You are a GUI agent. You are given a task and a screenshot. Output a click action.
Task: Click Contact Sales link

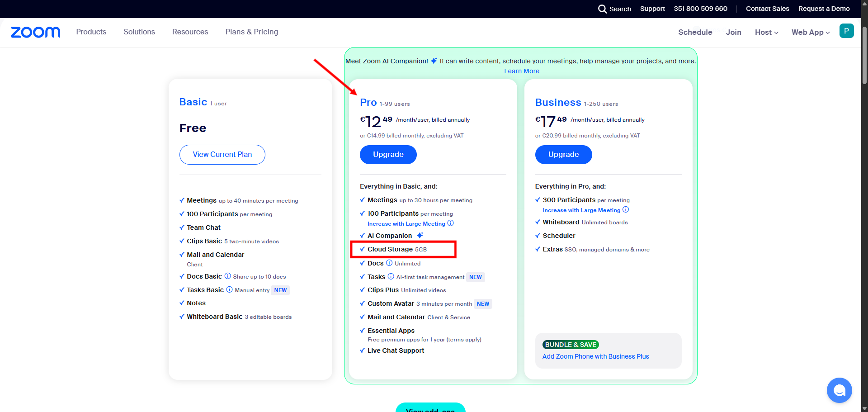point(767,9)
